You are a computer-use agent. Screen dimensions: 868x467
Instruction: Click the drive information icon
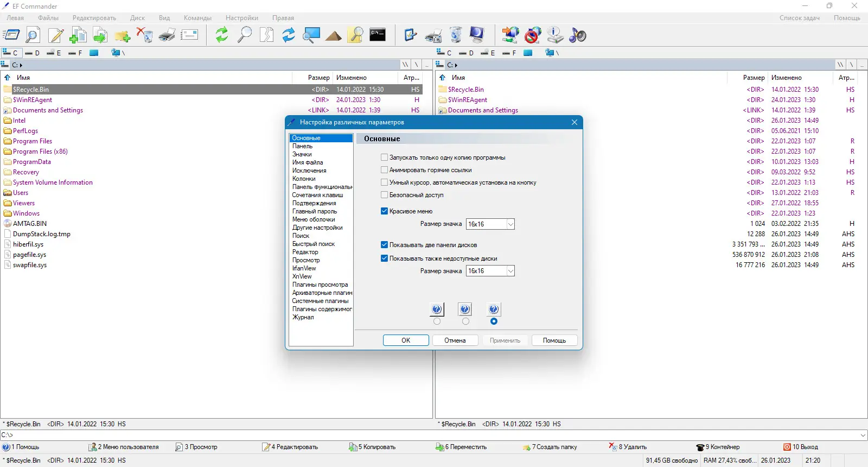coord(554,35)
